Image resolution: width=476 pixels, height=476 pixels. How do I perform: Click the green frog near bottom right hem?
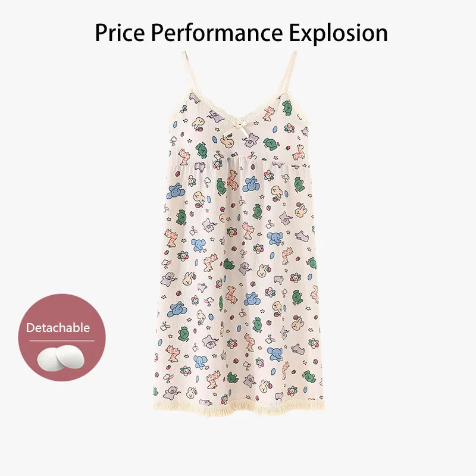tap(309, 376)
